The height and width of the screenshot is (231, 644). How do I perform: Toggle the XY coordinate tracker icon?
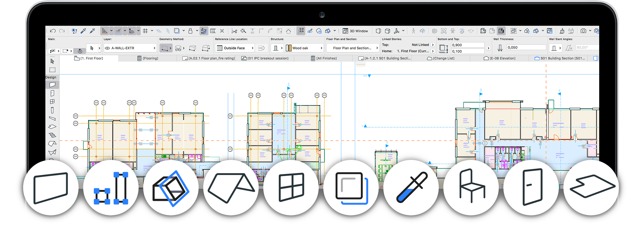pyautogui.click(x=132, y=31)
